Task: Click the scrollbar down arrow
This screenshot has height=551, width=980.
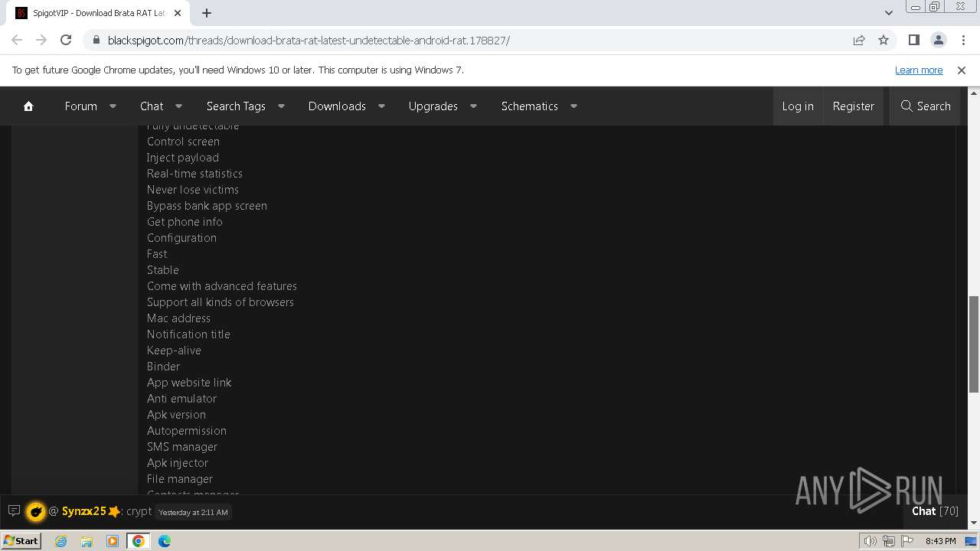Action: [x=974, y=523]
